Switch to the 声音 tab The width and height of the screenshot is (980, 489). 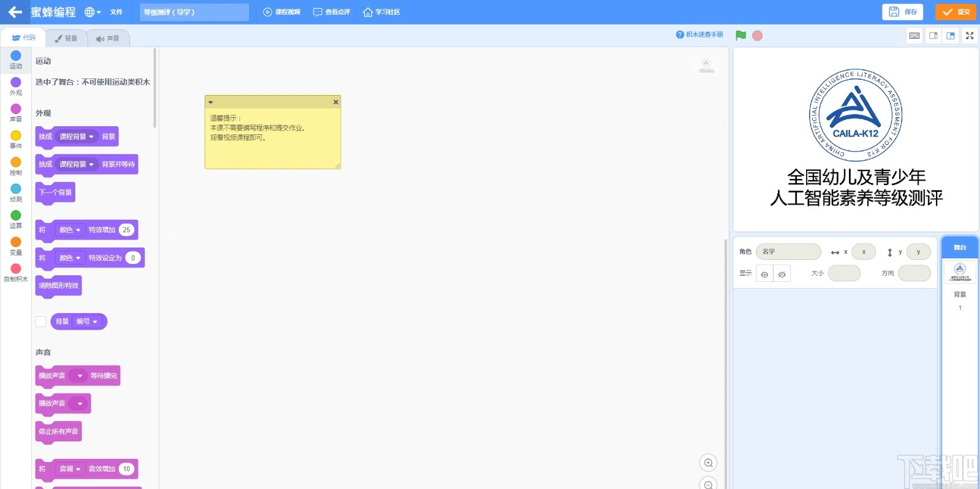coord(108,39)
